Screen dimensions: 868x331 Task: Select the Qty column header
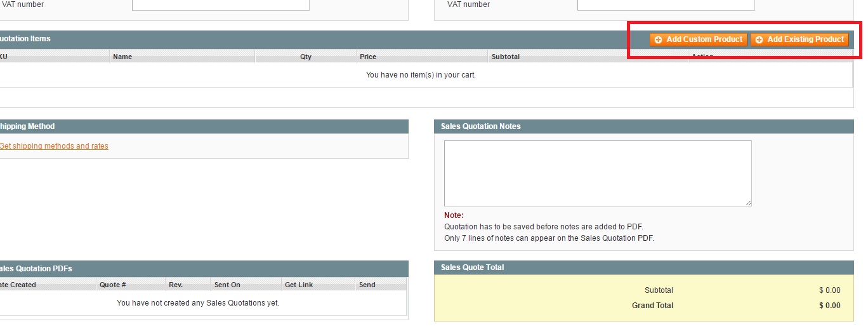coord(306,57)
